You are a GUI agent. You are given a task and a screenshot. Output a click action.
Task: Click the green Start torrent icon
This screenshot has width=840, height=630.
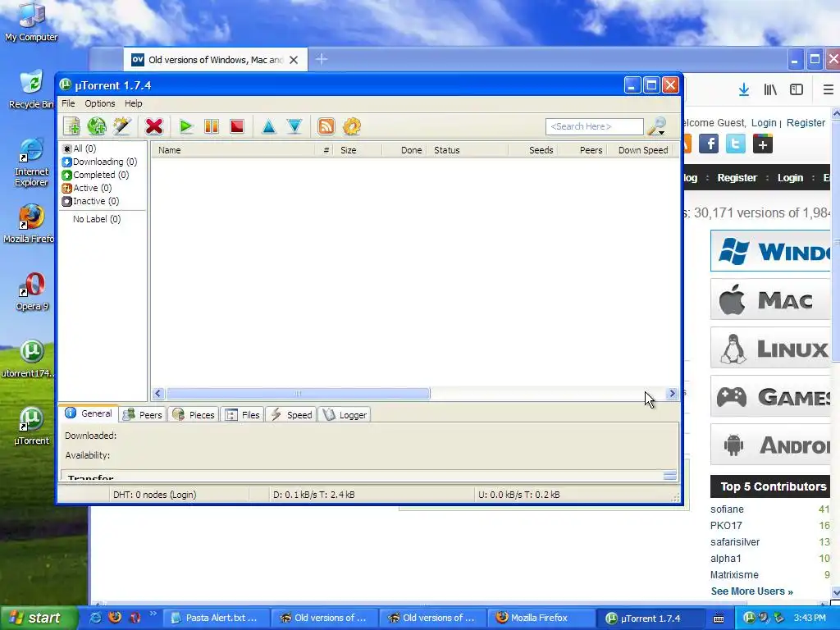186,126
